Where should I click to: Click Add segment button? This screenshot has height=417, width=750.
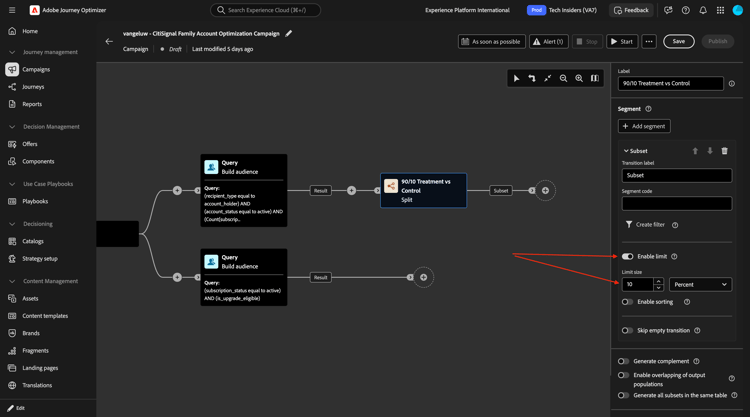(644, 126)
